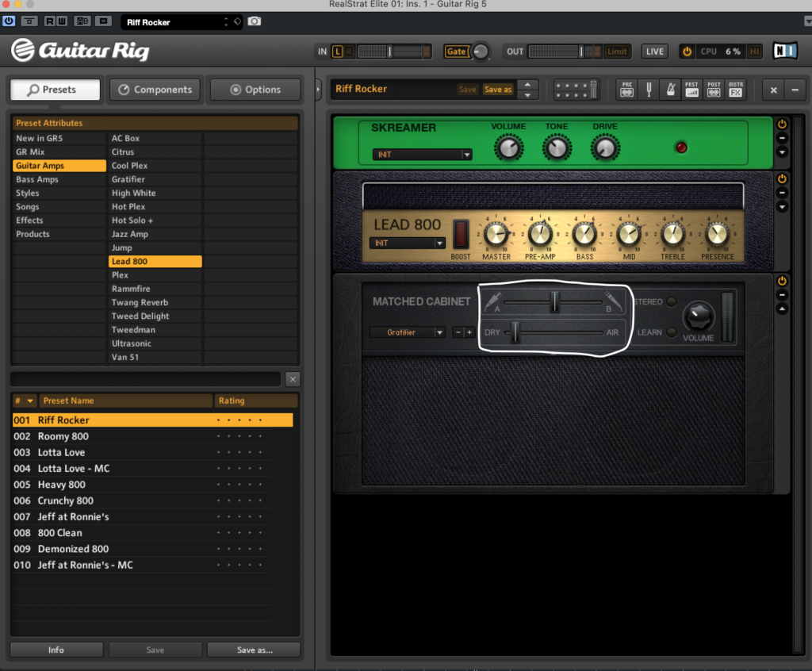Show the metronome module

click(x=670, y=89)
